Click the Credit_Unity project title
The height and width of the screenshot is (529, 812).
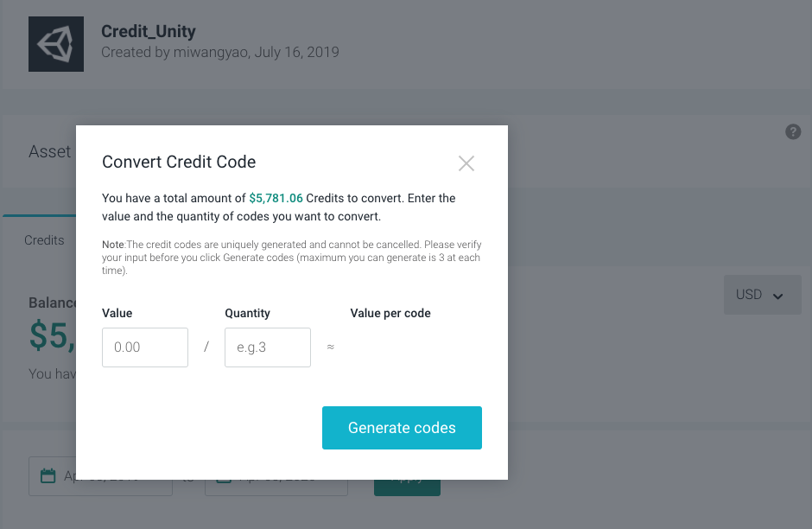pyautogui.click(x=148, y=32)
